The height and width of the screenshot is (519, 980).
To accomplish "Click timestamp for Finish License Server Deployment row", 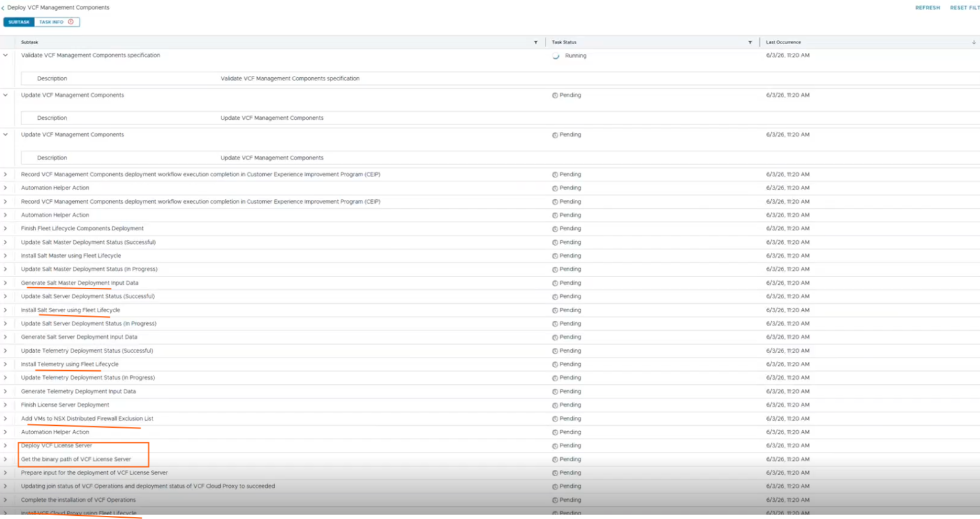I will click(x=787, y=405).
